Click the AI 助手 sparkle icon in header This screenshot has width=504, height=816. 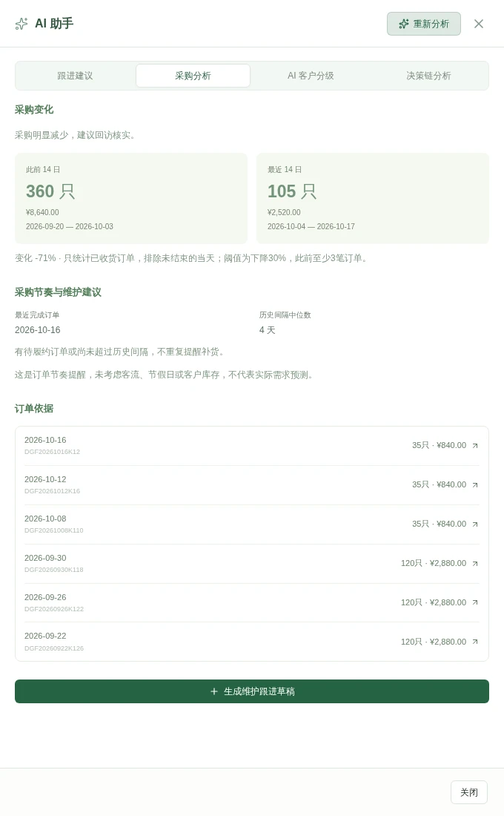pyautogui.click(x=21, y=24)
